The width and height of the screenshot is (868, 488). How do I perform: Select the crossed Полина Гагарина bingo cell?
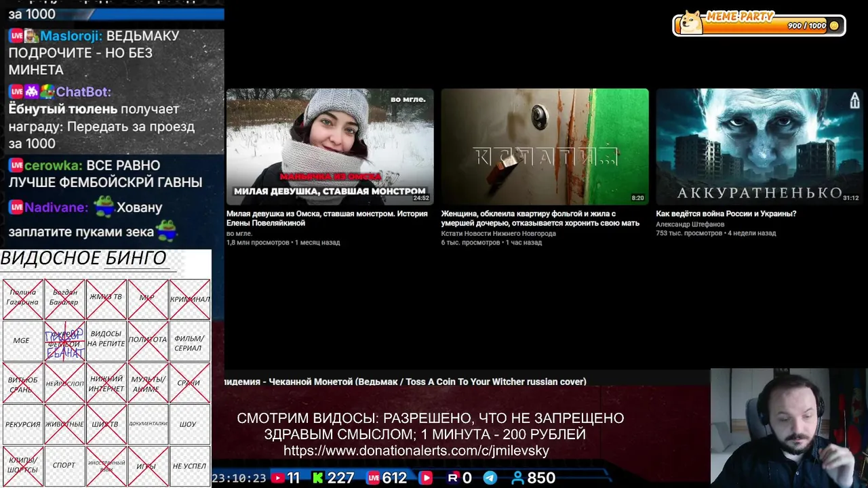(22, 299)
